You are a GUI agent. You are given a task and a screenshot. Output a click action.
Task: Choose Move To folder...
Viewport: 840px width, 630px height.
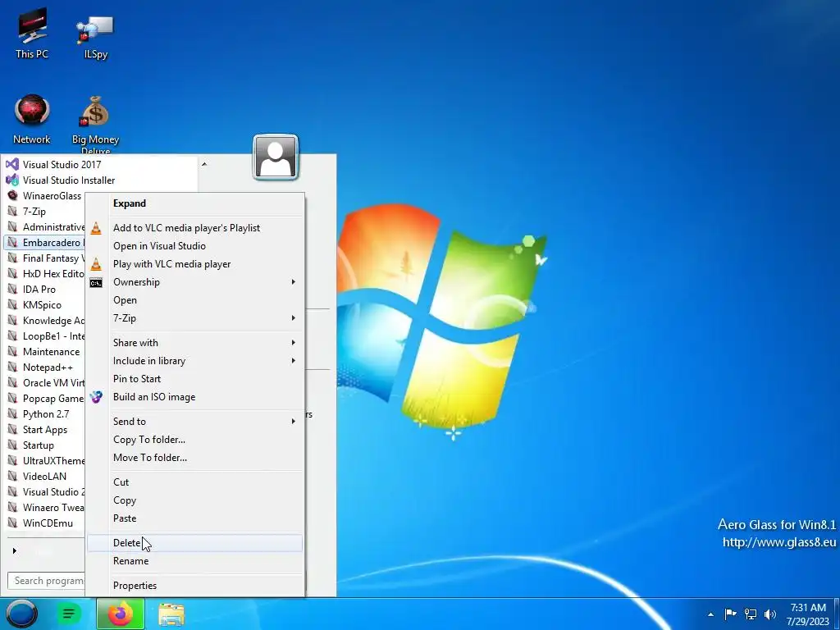(x=195, y=458)
